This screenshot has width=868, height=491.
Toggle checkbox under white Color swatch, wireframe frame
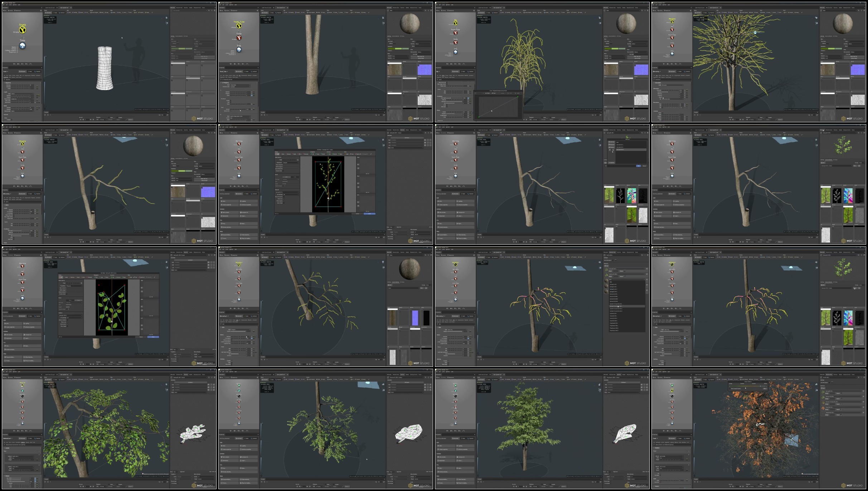tap(172, 65)
